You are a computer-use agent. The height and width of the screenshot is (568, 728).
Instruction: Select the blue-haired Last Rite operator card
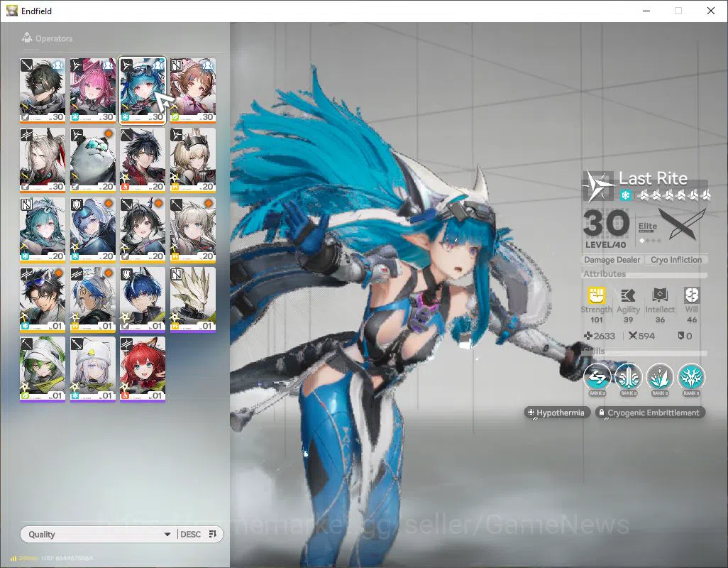(143, 90)
